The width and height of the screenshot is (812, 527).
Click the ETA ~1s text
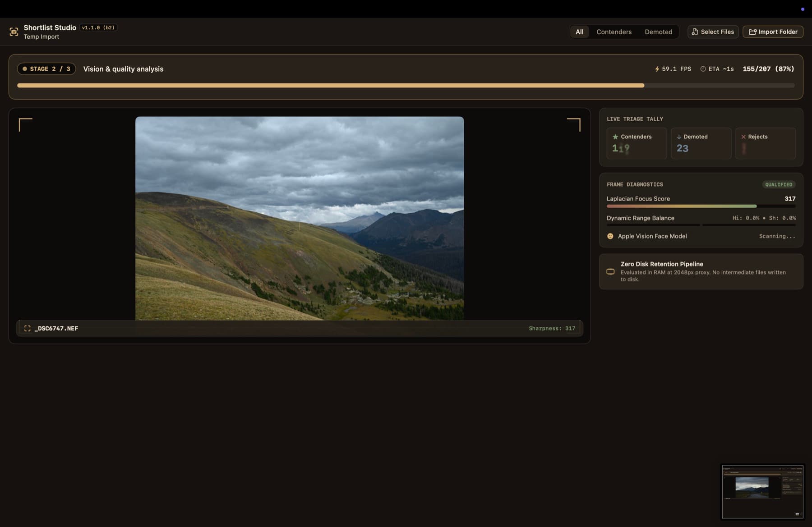[721, 69]
